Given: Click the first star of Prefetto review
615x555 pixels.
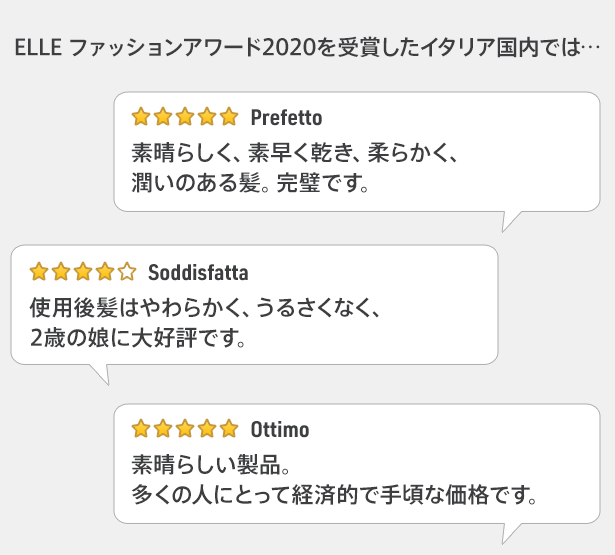Looking at the screenshot, I should coord(141,117).
